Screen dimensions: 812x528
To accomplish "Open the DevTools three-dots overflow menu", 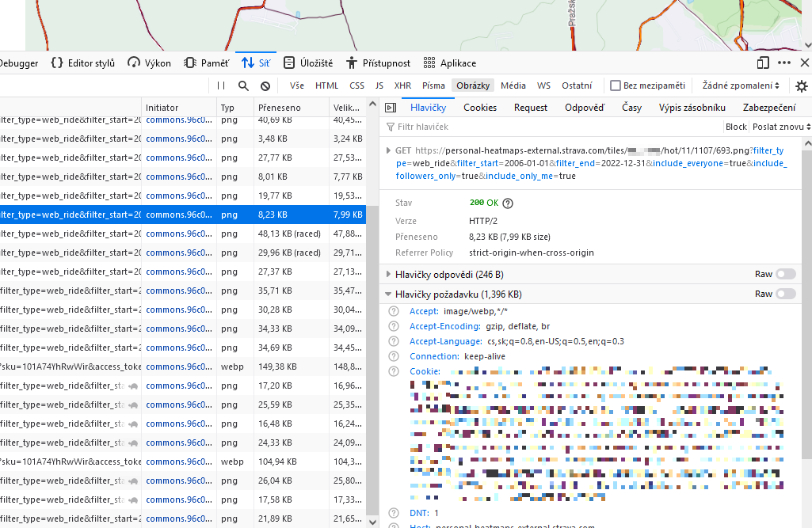I will (x=783, y=63).
